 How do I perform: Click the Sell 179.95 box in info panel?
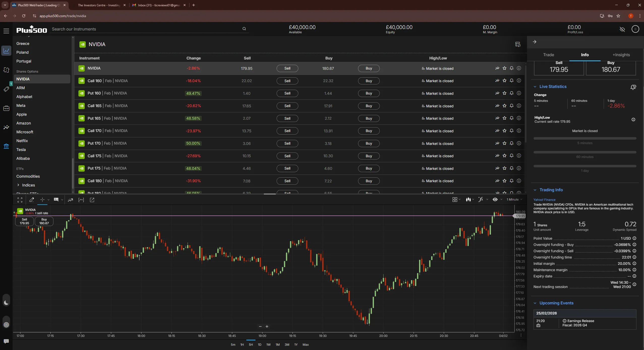pyautogui.click(x=559, y=68)
